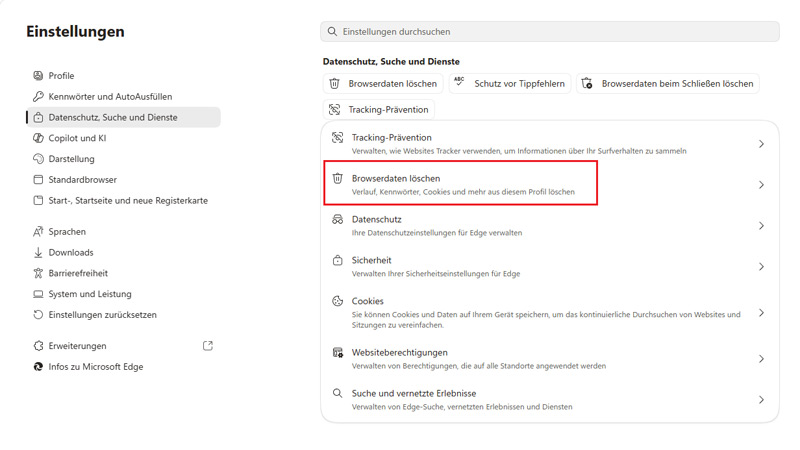Click the Einstellungen heading text
This screenshot has width=800, height=450.
click(x=76, y=32)
